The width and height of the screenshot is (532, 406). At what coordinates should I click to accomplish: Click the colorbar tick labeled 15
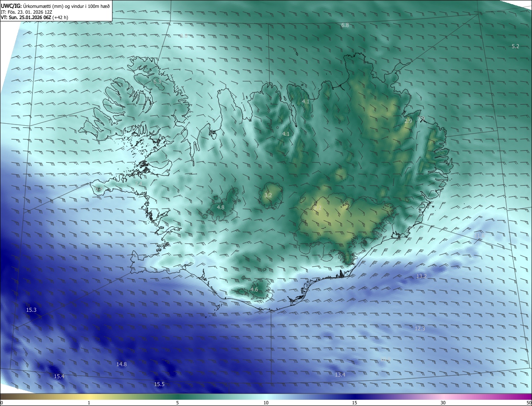point(355,403)
